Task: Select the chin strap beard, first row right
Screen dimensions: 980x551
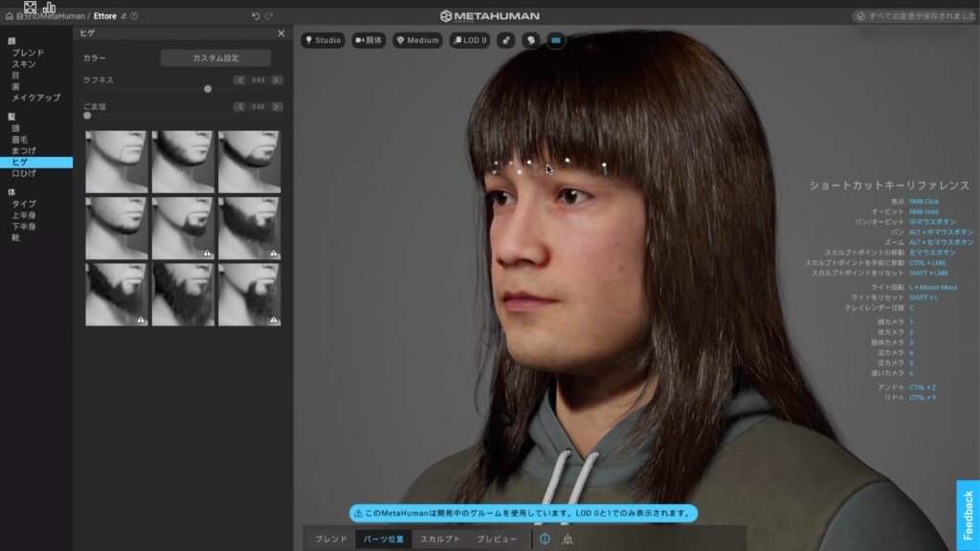Action: [250, 162]
